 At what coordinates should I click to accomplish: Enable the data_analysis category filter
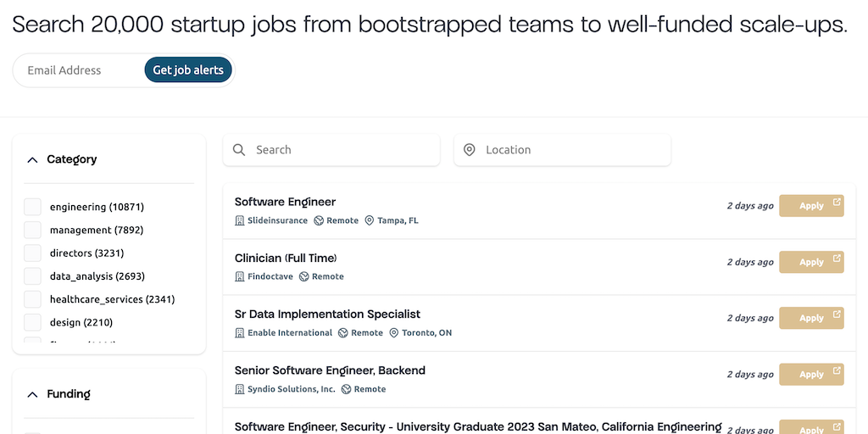coord(32,276)
